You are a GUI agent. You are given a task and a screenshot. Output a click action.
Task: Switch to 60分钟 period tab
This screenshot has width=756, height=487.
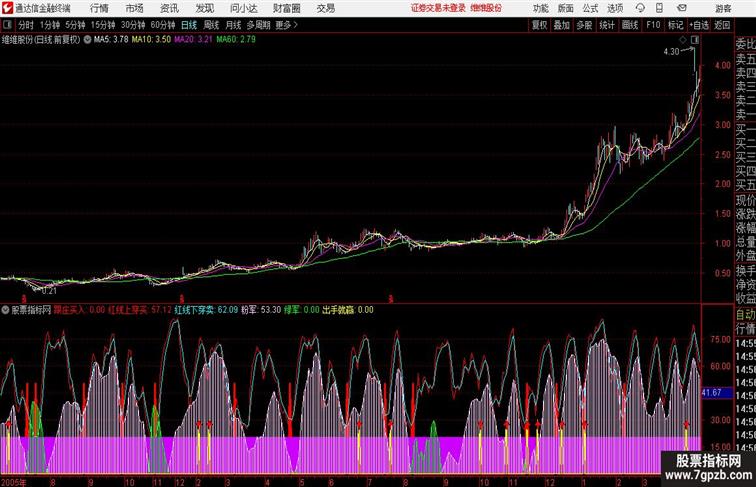(x=163, y=25)
